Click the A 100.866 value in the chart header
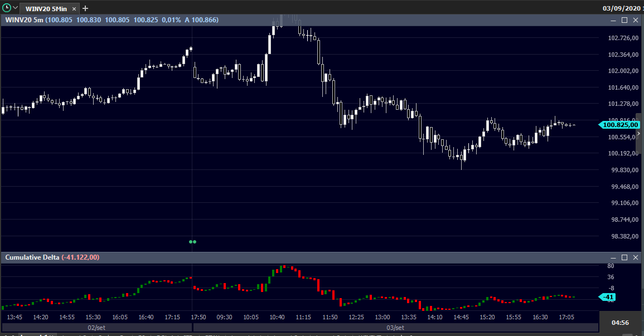Image resolution: width=644 pixels, height=336 pixels. point(201,20)
